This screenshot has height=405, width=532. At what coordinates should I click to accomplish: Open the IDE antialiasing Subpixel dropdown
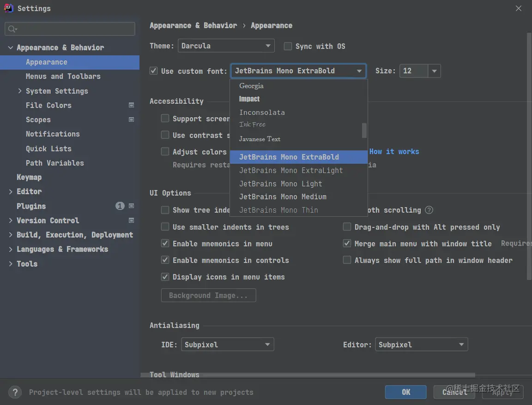[227, 344]
